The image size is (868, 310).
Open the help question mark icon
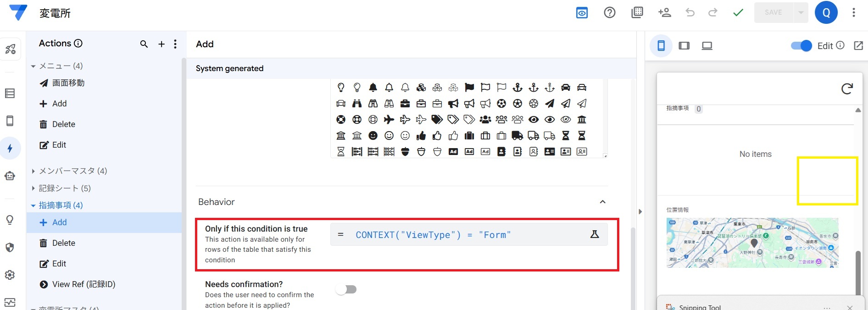click(x=609, y=13)
